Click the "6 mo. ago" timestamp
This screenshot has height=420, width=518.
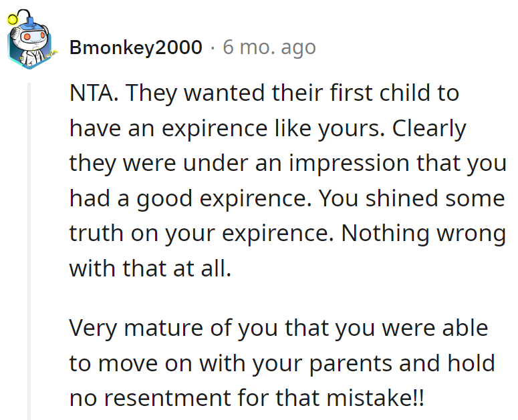coord(269,47)
